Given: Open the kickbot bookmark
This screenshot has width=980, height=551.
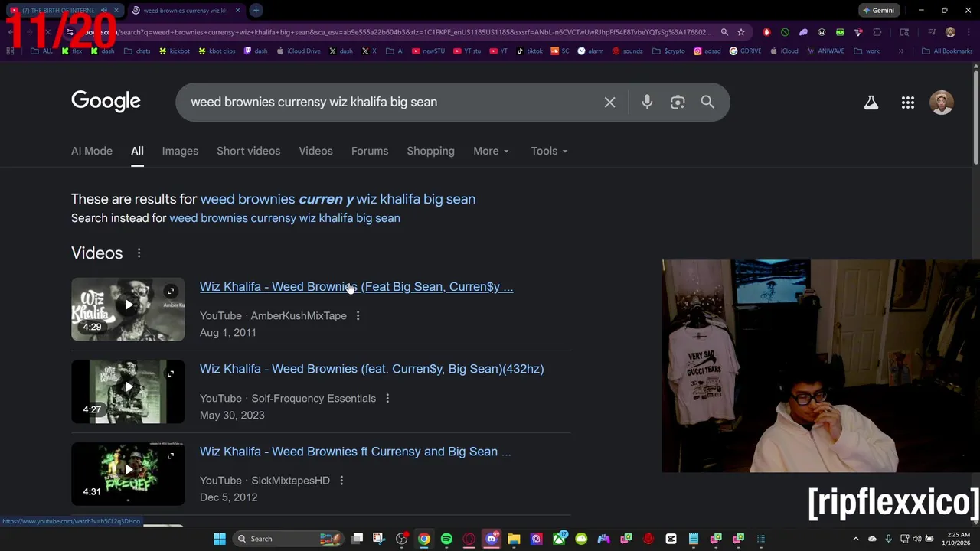Looking at the screenshot, I should click(x=175, y=51).
